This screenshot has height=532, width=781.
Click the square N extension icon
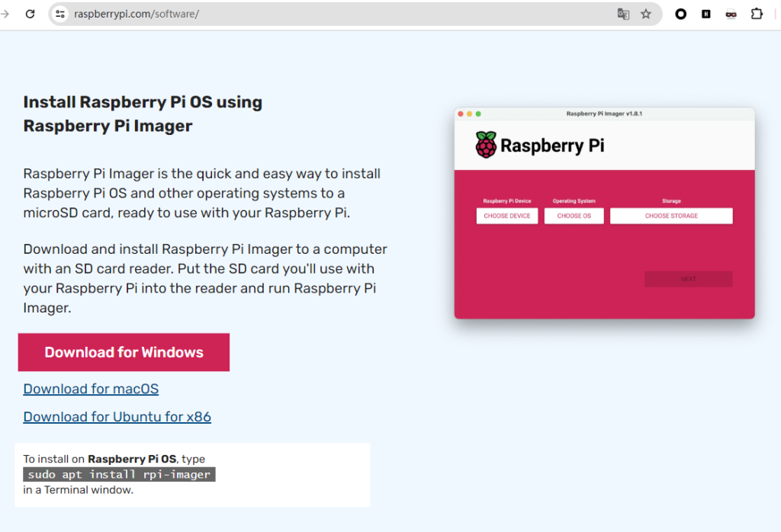click(x=706, y=14)
